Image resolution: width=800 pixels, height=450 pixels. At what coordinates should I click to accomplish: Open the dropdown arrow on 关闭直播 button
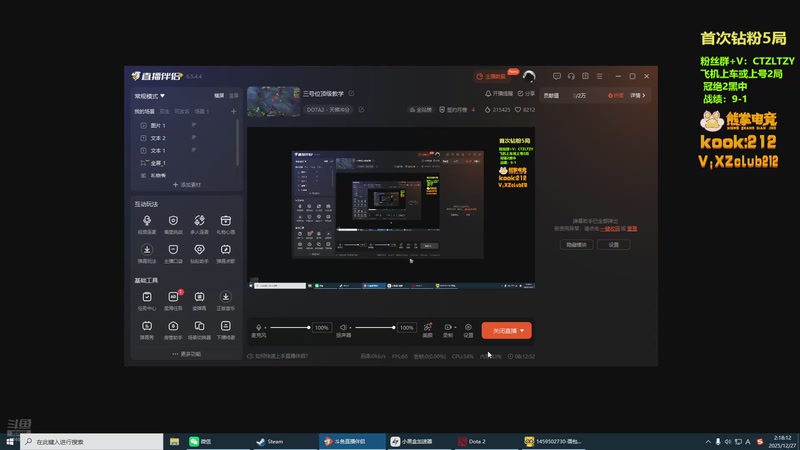[522, 331]
